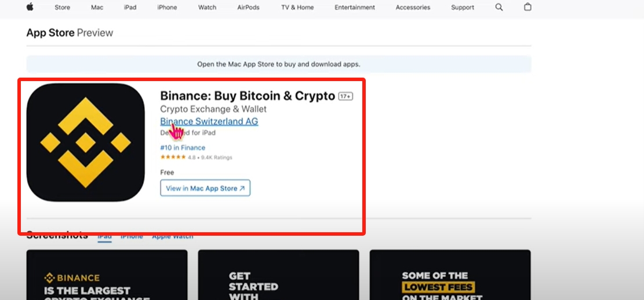Open the Entertainment menu item

(x=354, y=8)
